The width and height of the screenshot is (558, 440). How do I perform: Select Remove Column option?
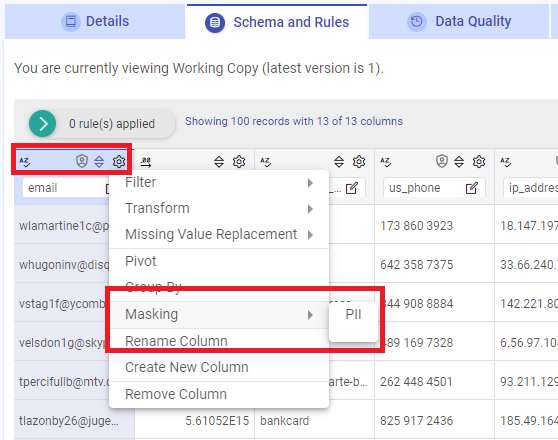click(x=219, y=394)
